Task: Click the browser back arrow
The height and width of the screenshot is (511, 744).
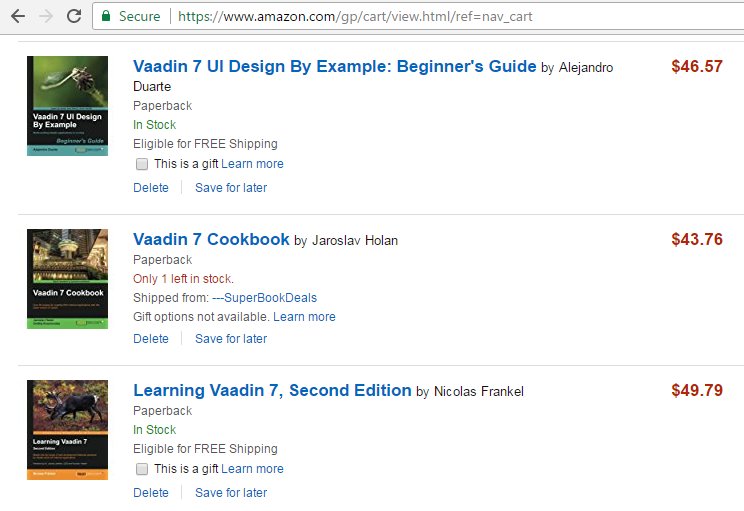Action: click(x=18, y=16)
